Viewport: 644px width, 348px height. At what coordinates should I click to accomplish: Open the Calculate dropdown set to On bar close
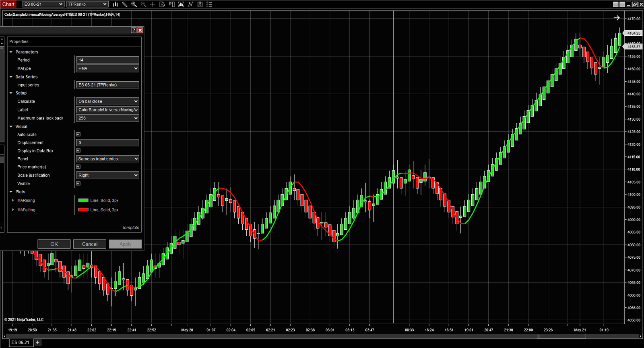[x=107, y=101]
